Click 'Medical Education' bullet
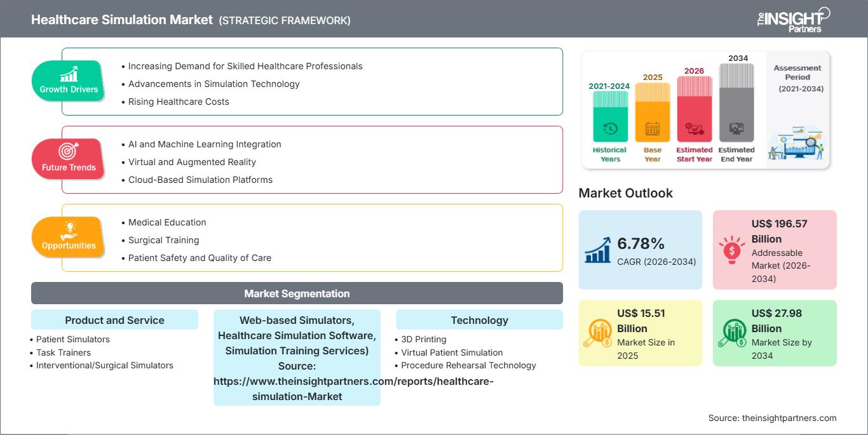 [x=167, y=222]
